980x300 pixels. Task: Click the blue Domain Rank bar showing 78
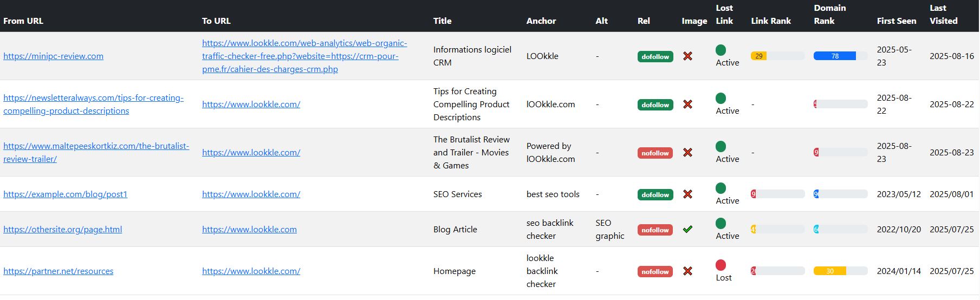coord(835,56)
